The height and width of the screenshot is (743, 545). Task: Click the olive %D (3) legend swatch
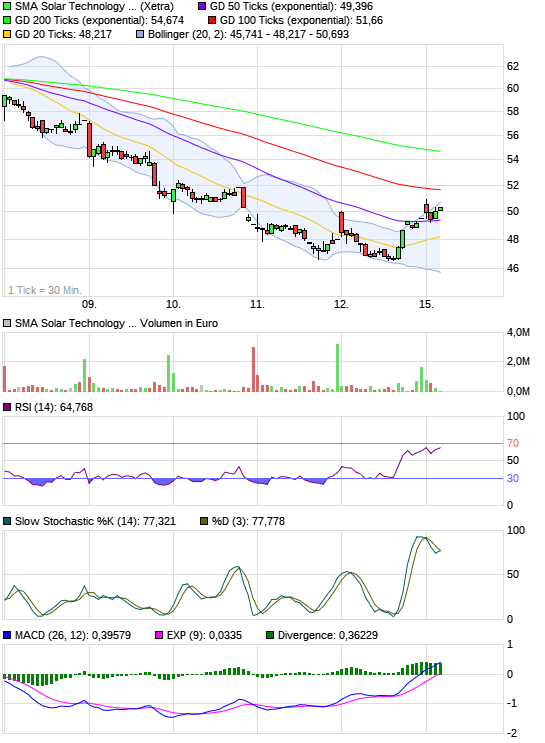pos(204,521)
